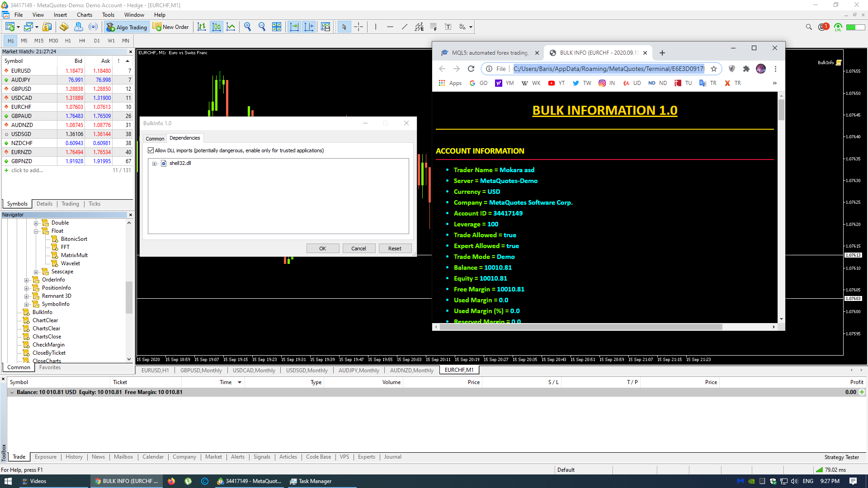Insert a text label with the Text tool
The width and height of the screenshot is (868, 488).
tap(448, 27)
